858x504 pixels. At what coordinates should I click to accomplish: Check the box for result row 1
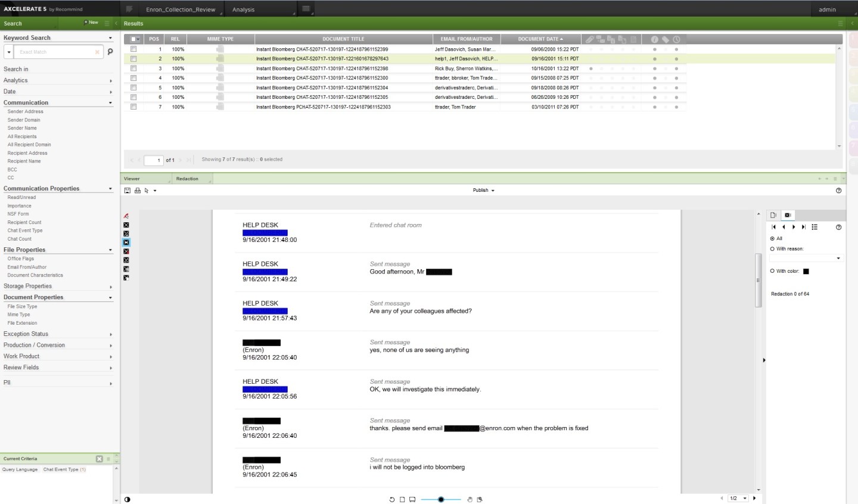pos(133,49)
